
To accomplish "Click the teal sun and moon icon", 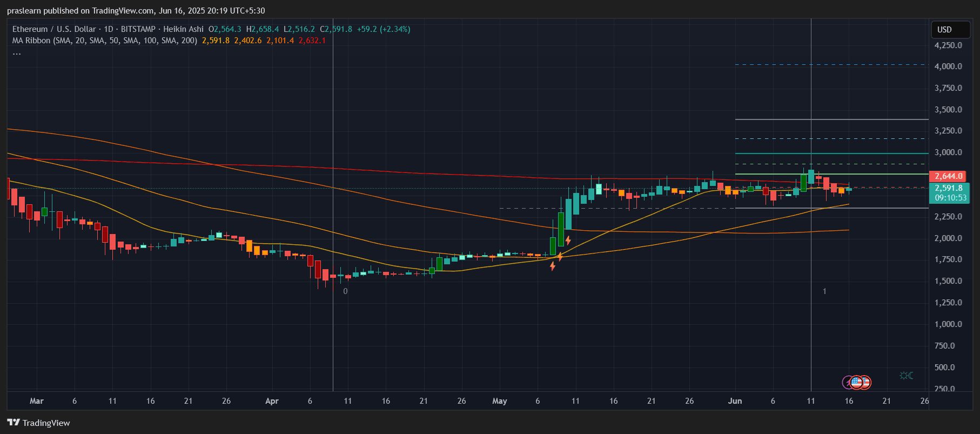I will (907, 376).
